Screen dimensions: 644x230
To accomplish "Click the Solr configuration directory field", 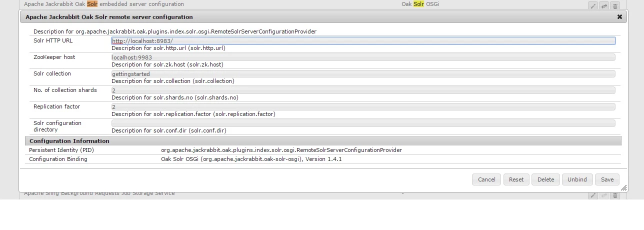I will point(363,123).
